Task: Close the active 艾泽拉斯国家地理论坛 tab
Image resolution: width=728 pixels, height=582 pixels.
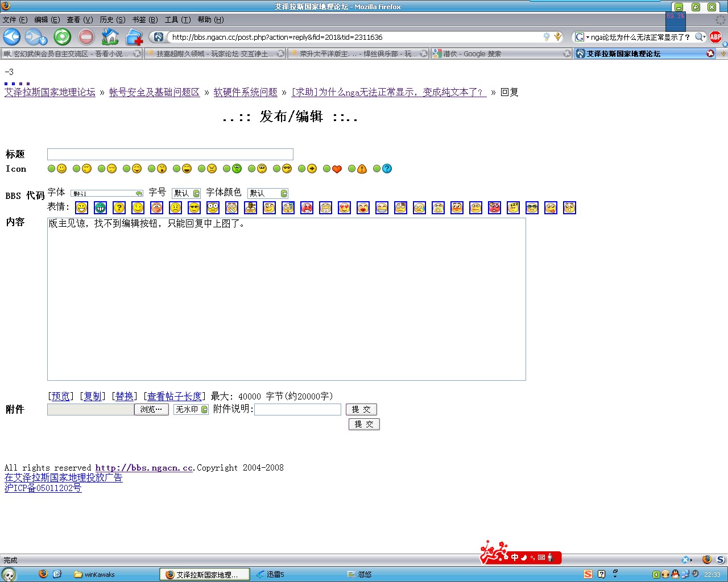Action: [710, 53]
